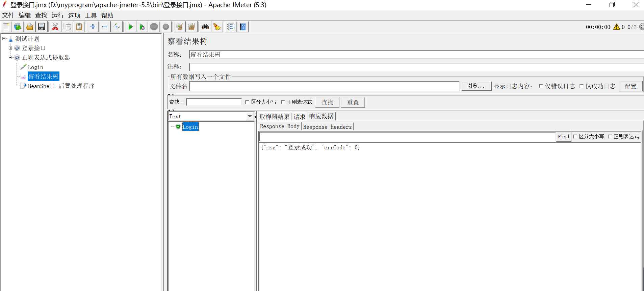Select 登录接口 thread group in tree
Viewport: 644px width, 291px height.
point(34,48)
